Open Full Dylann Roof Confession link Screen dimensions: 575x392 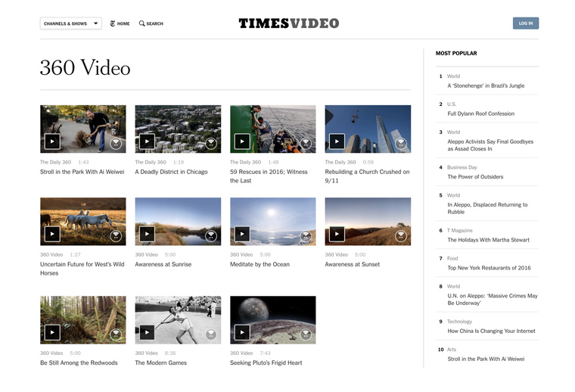480,114
